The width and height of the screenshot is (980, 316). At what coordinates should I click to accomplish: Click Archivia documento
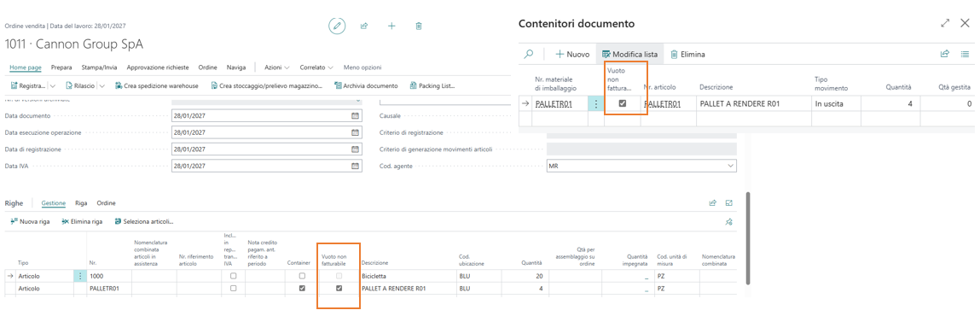point(366,85)
